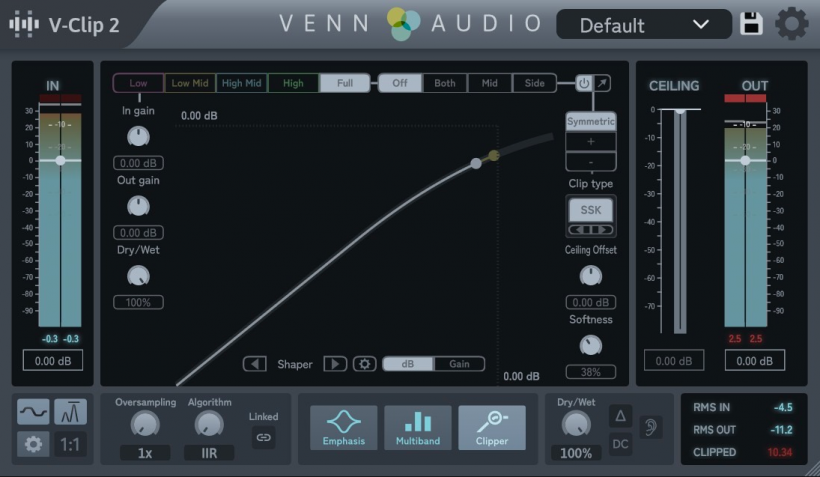Open the Default preset dropdown
Viewport: 820px width, 477px height.
click(x=643, y=25)
